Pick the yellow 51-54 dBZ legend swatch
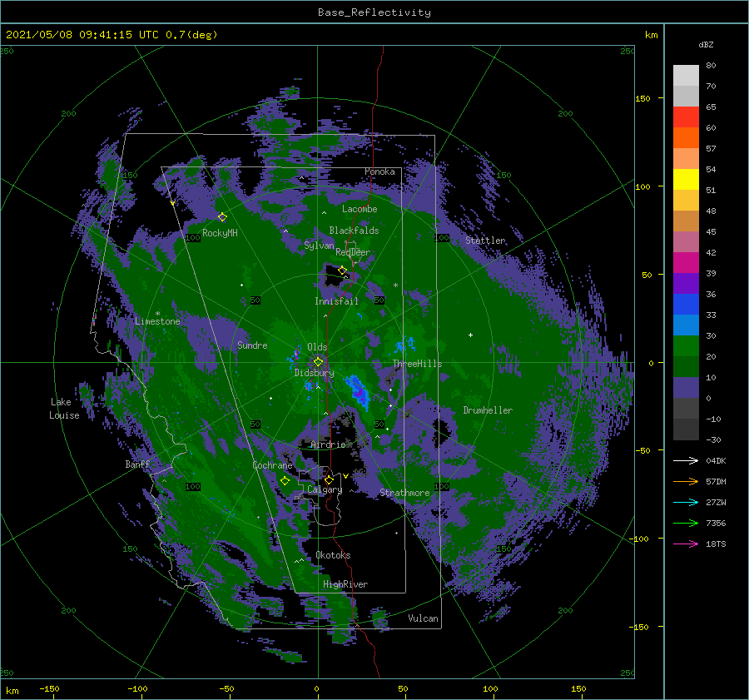Screen dimensions: 749x700 686,179
